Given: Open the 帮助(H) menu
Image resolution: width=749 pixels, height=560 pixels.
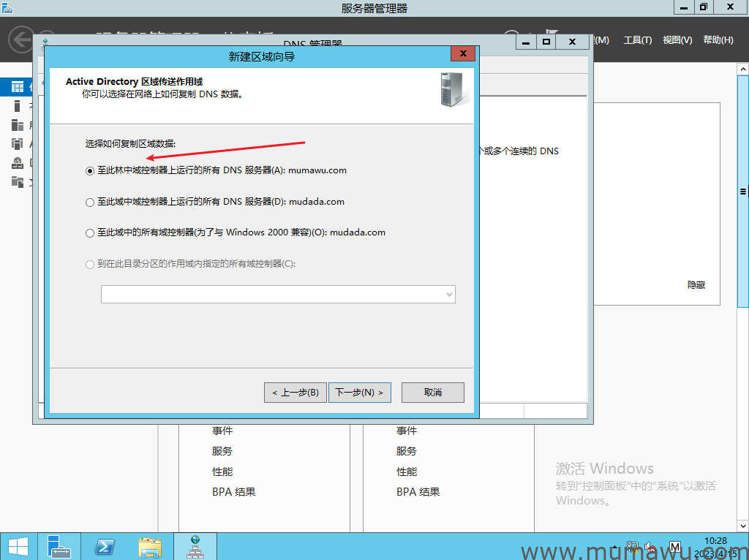Looking at the screenshot, I should coord(718,40).
